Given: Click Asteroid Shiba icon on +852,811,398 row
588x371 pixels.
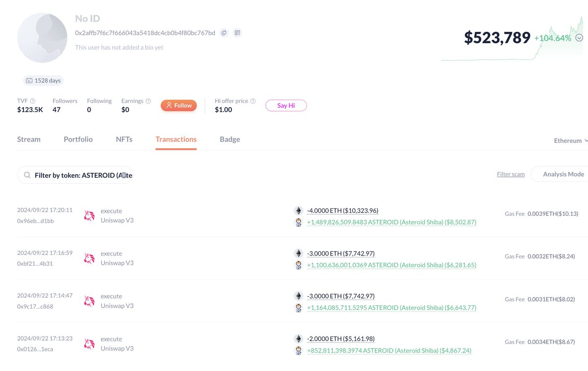Looking at the screenshot, I should 298,350.
